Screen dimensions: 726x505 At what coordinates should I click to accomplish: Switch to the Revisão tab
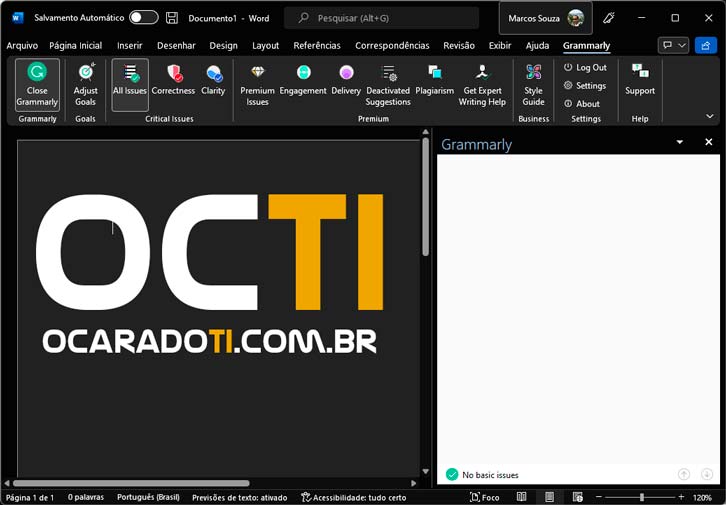459,45
